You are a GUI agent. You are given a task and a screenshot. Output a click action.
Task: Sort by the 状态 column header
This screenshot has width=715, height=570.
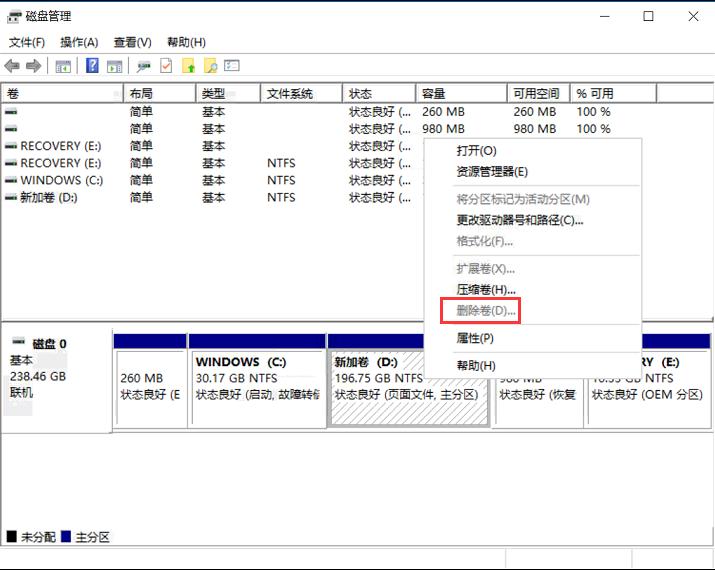[x=379, y=94]
